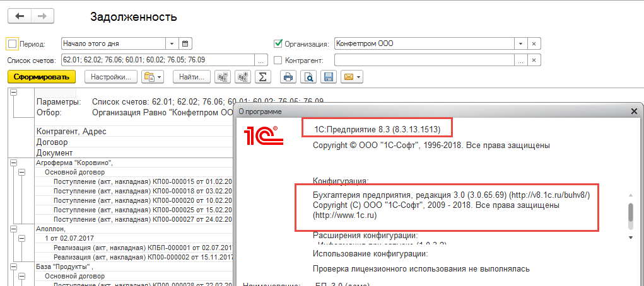This screenshot has height=286, width=644.
Task: Click version text 1С:Предприятие 8.3 (8.3.13.1513)
Action: (x=377, y=130)
